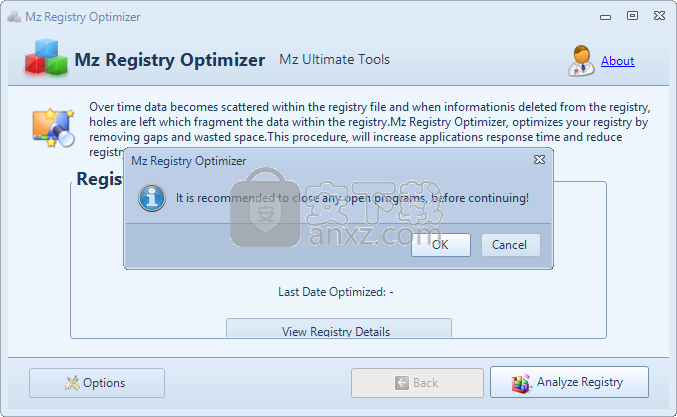Click the blue information icon in dialog

point(152,198)
